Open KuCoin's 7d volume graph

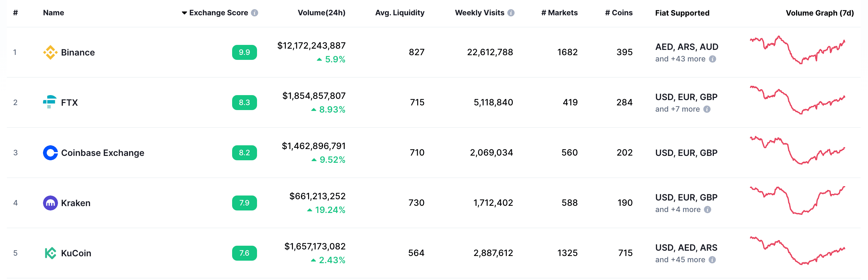click(x=797, y=251)
